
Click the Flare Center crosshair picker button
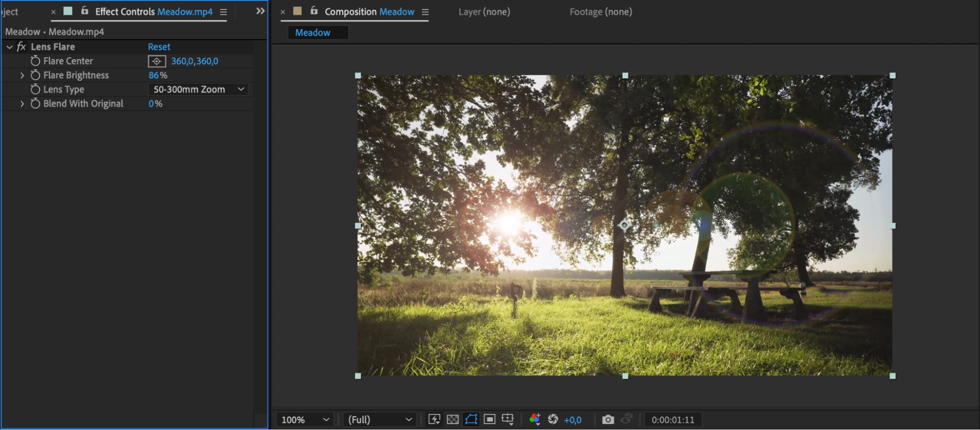pyautogui.click(x=156, y=61)
